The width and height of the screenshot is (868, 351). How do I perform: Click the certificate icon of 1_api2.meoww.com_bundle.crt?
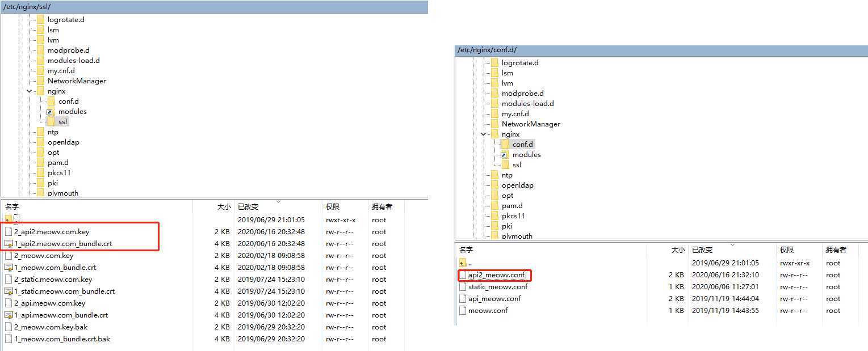(x=8, y=244)
